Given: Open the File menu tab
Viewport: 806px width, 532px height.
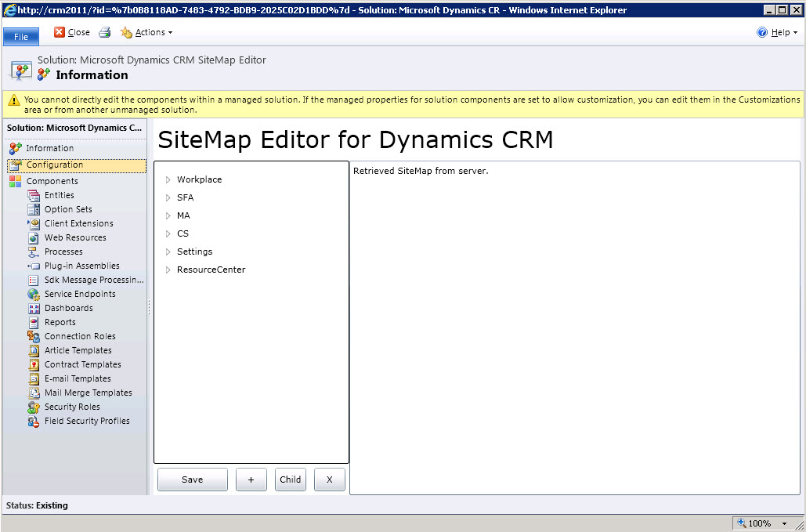Looking at the screenshot, I should point(21,37).
